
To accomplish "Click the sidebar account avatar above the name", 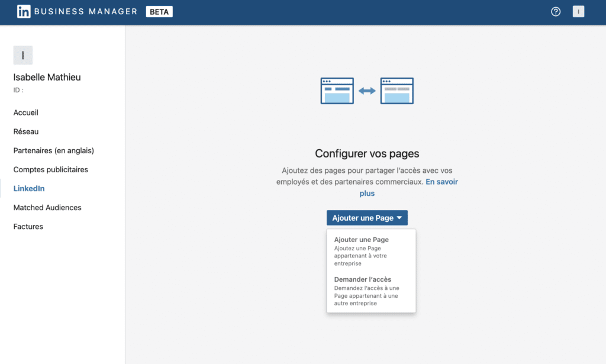I will click(x=23, y=55).
